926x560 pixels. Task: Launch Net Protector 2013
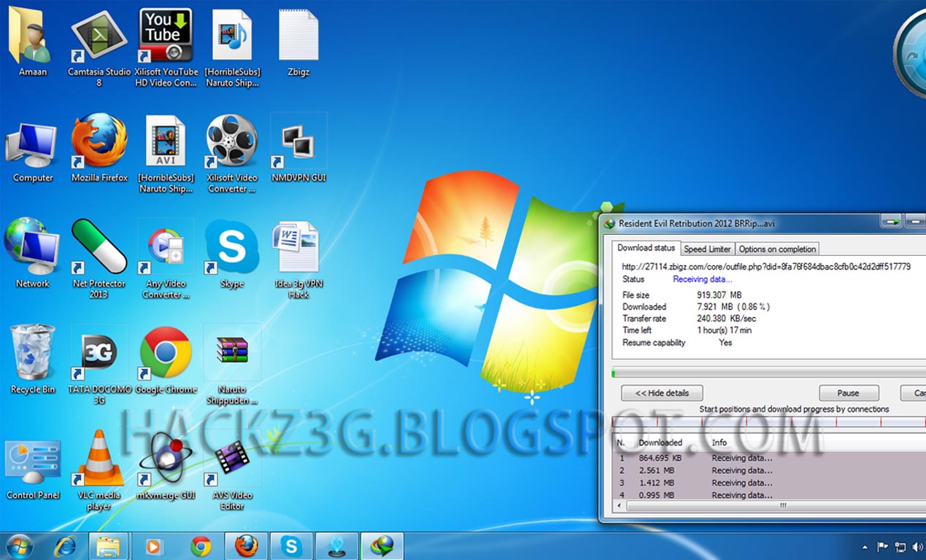pos(99,259)
